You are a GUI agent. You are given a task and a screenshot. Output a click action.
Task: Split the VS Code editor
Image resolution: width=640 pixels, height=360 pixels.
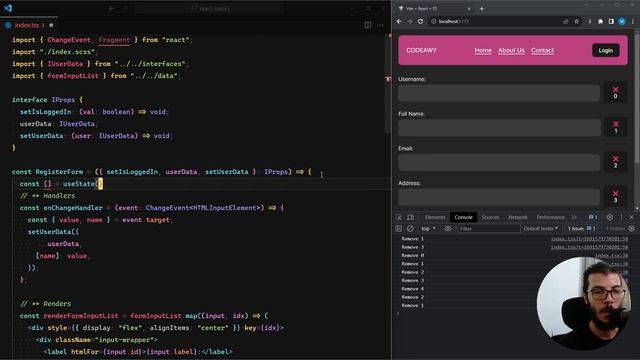pos(368,25)
